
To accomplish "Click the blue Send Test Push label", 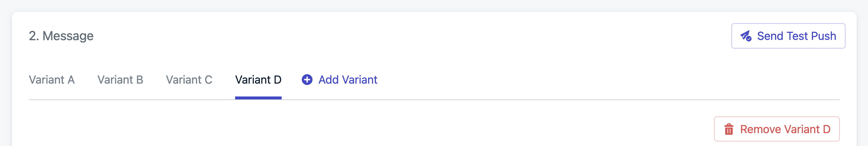I will 796,36.
